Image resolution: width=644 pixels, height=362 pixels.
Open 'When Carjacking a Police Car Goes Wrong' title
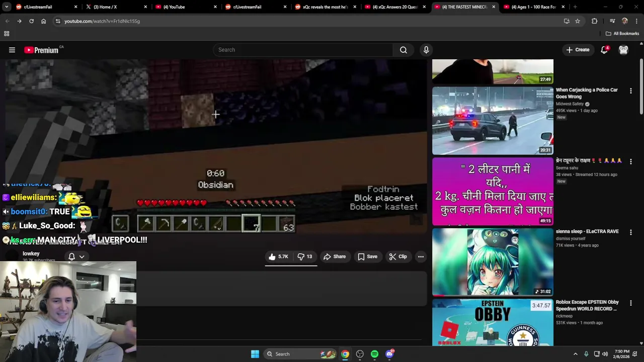[587, 93]
